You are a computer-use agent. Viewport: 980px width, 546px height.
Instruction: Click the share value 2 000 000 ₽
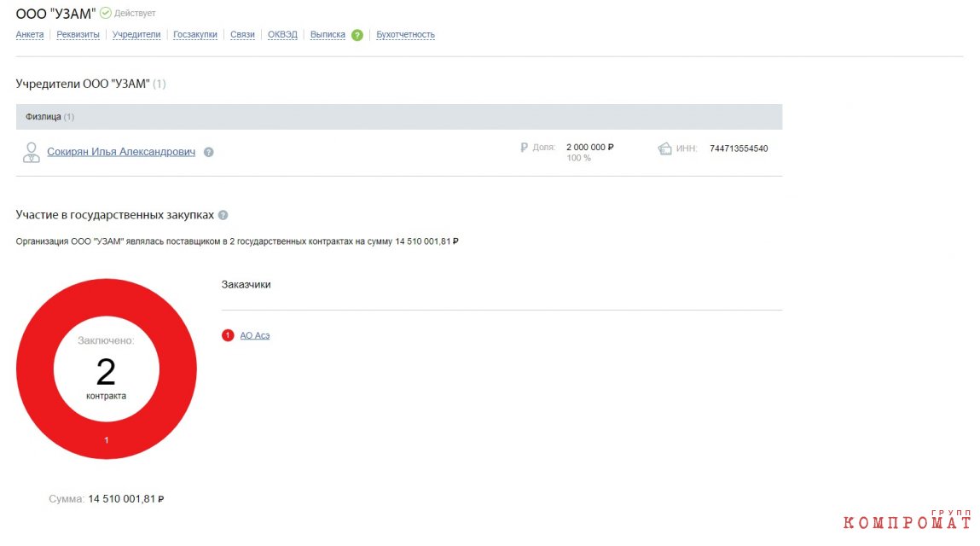click(x=590, y=147)
